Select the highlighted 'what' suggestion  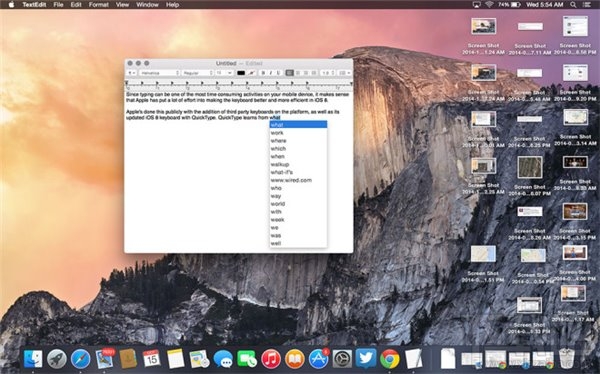(x=298, y=125)
